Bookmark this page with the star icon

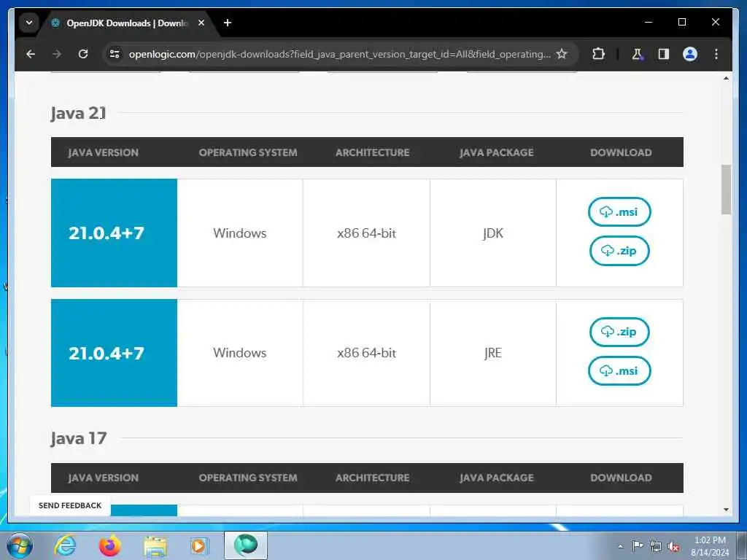click(x=562, y=54)
